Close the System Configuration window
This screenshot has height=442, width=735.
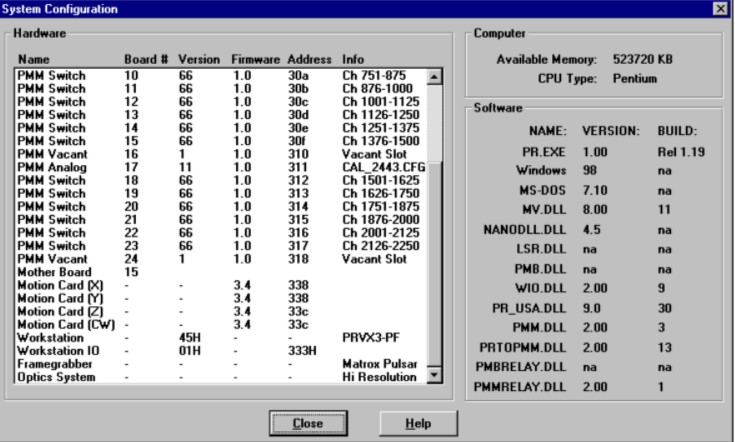(723, 9)
